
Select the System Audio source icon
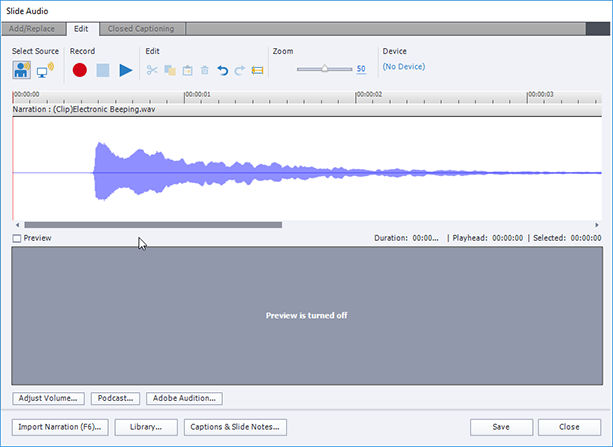click(x=45, y=70)
